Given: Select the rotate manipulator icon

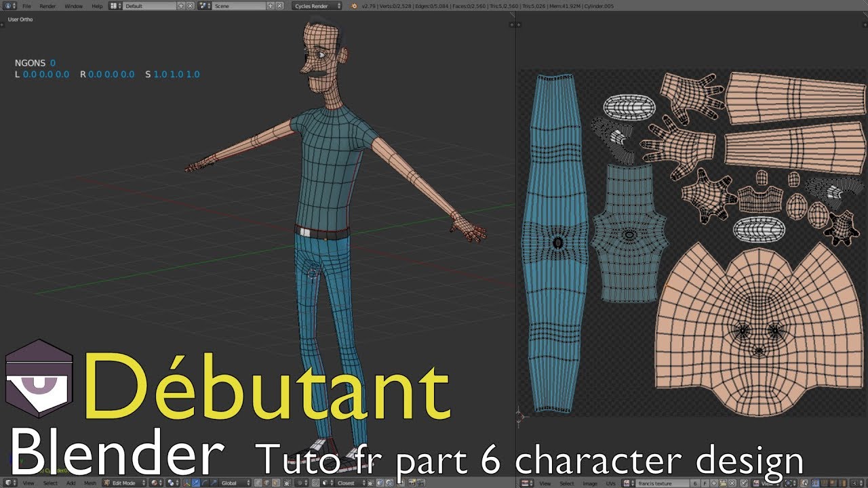Looking at the screenshot, I should [205, 483].
